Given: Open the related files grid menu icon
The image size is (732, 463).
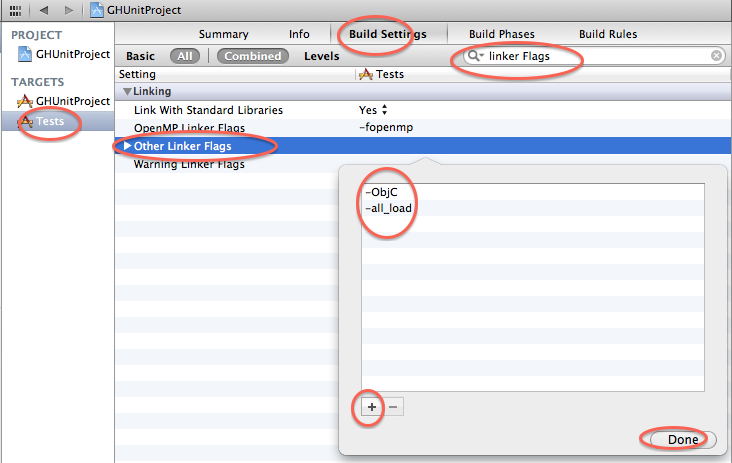Looking at the screenshot, I should point(15,10).
